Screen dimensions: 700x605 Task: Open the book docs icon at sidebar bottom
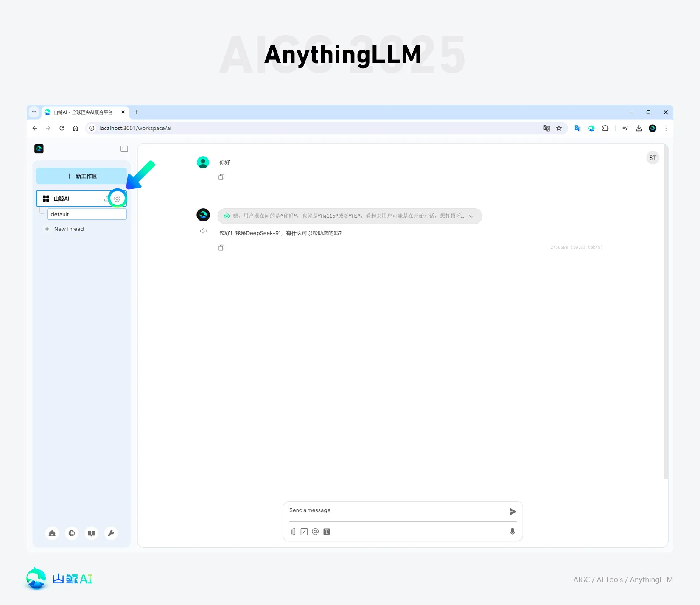(x=91, y=533)
